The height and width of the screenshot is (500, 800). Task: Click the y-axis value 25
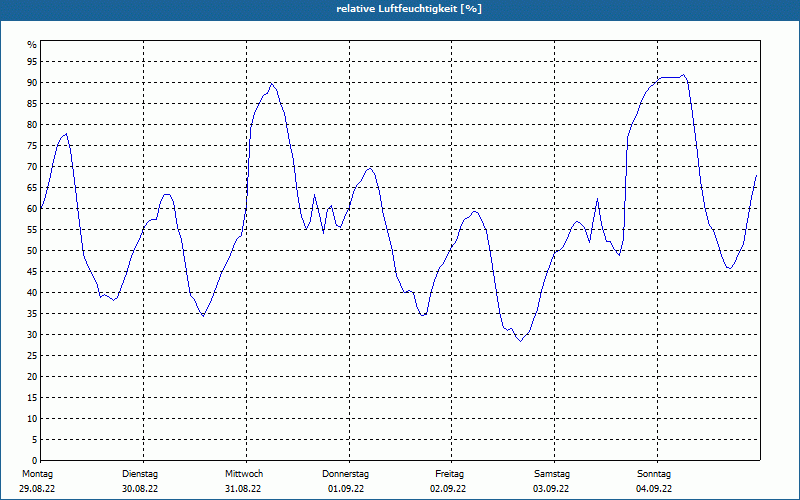32,356
